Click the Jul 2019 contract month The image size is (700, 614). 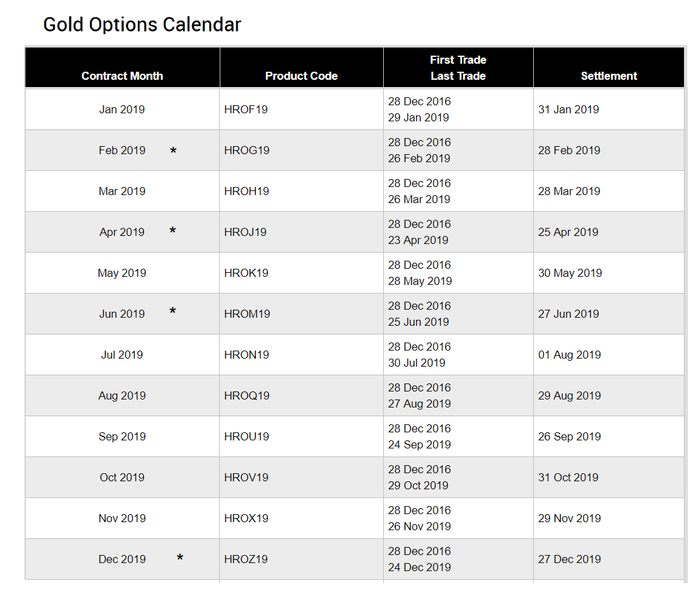pyautogui.click(x=122, y=355)
